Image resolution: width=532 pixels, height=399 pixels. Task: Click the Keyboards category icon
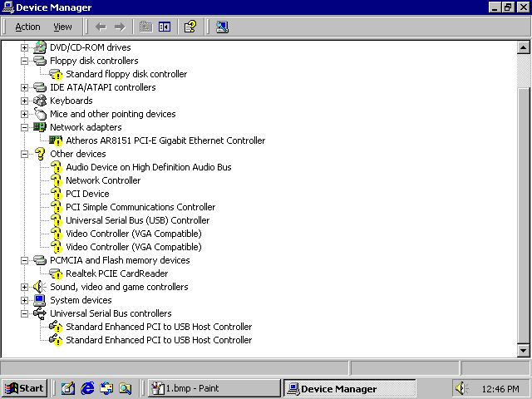click(x=40, y=101)
